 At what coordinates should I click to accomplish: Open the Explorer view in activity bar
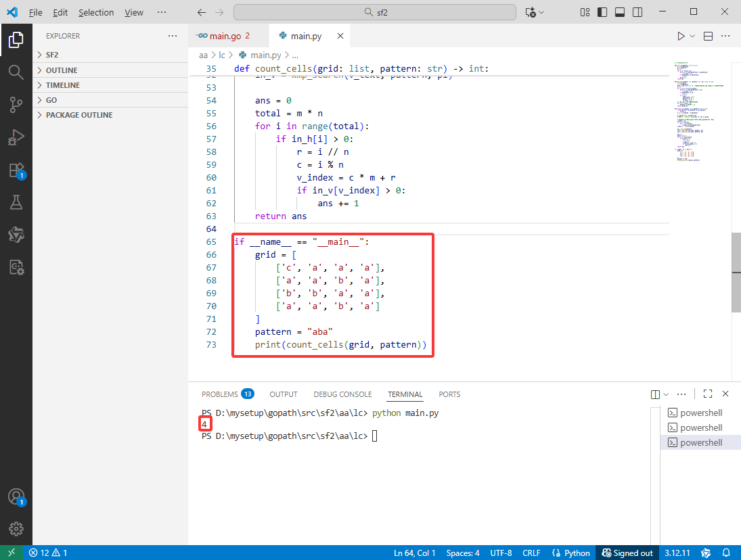(x=16, y=40)
